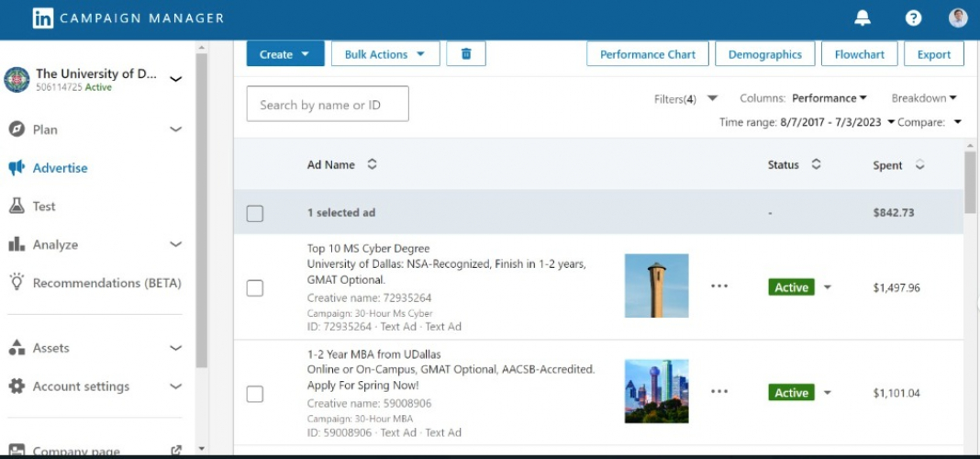Open the Top 10 MS Cyber Degree ad title

point(368,248)
